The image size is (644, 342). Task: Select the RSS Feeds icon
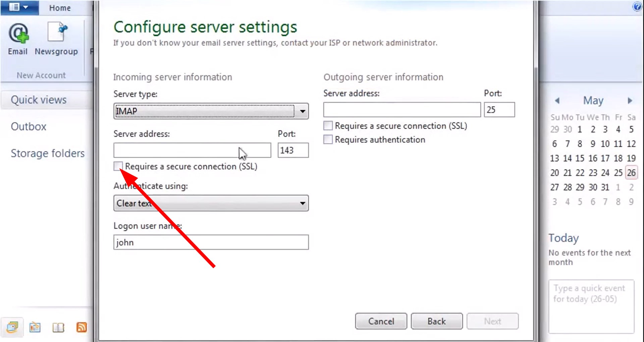(x=82, y=327)
